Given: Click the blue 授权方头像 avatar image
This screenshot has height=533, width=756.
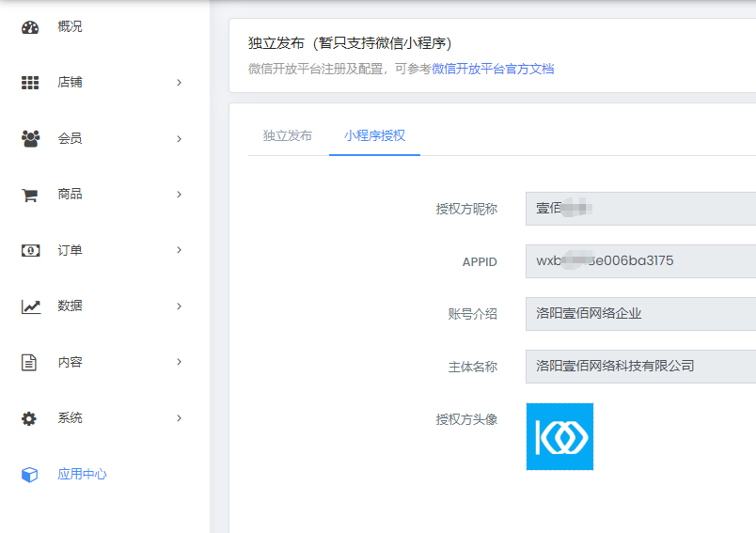Looking at the screenshot, I should 559,436.
